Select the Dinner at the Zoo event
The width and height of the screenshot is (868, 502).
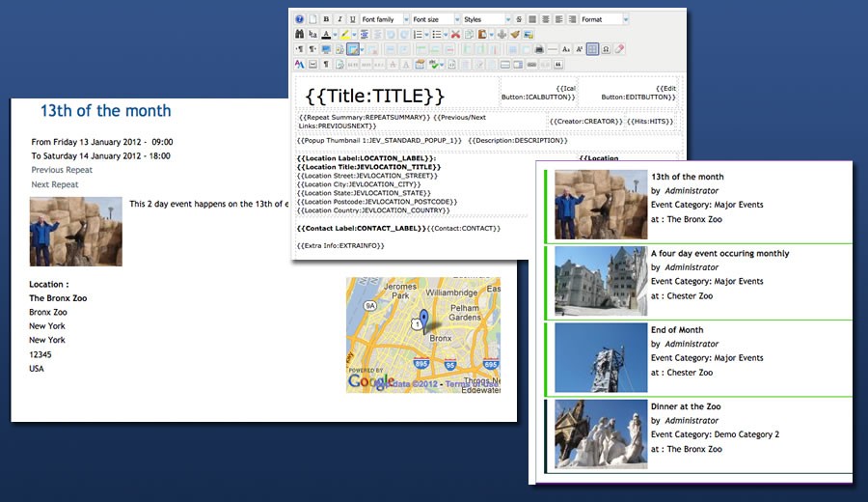[x=686, y=406]
